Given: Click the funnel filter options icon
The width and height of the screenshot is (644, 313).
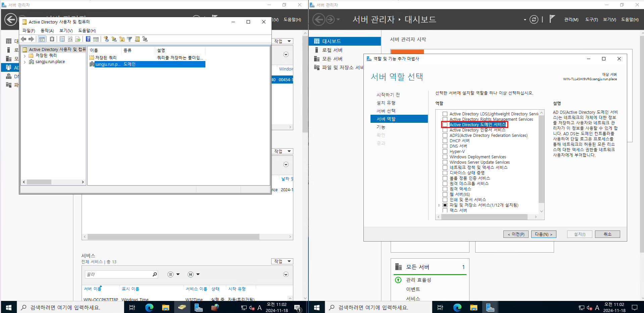Looking at the screenshot, I should pyautogui.click(x=130, y=39).
